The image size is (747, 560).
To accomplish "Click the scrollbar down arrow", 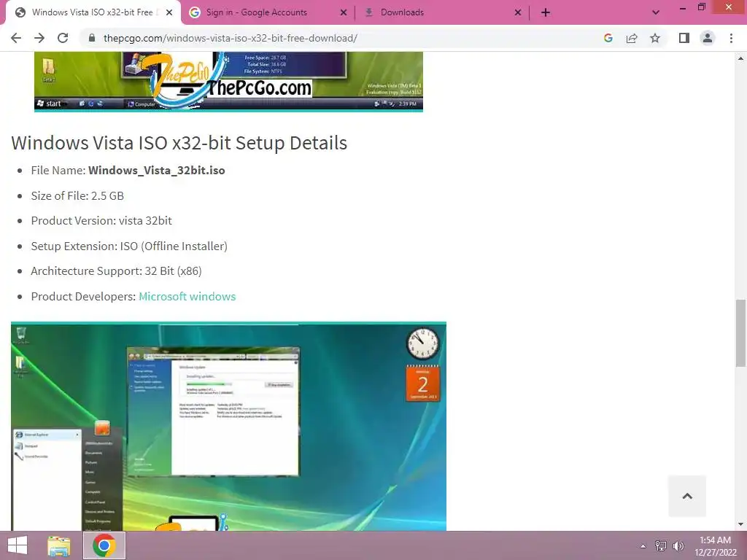I will 740,524.
